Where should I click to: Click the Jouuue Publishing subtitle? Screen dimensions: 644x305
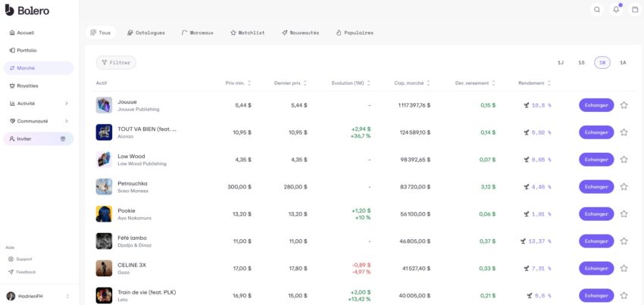click(139, 109)
